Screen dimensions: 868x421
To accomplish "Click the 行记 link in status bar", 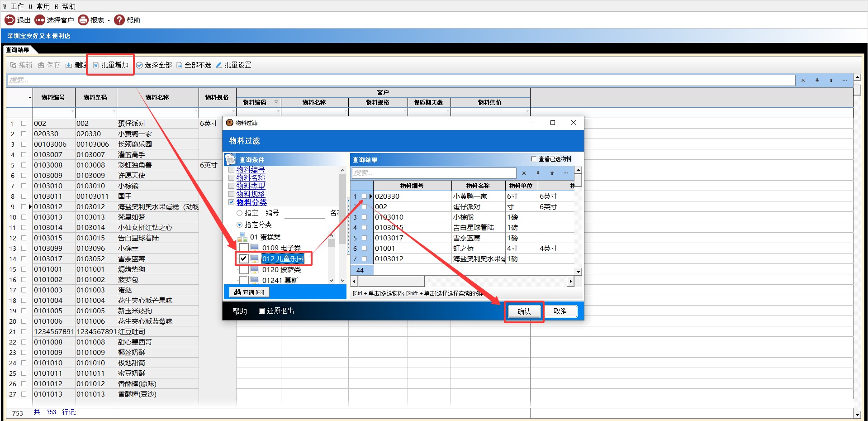I will tap(69, 412).
